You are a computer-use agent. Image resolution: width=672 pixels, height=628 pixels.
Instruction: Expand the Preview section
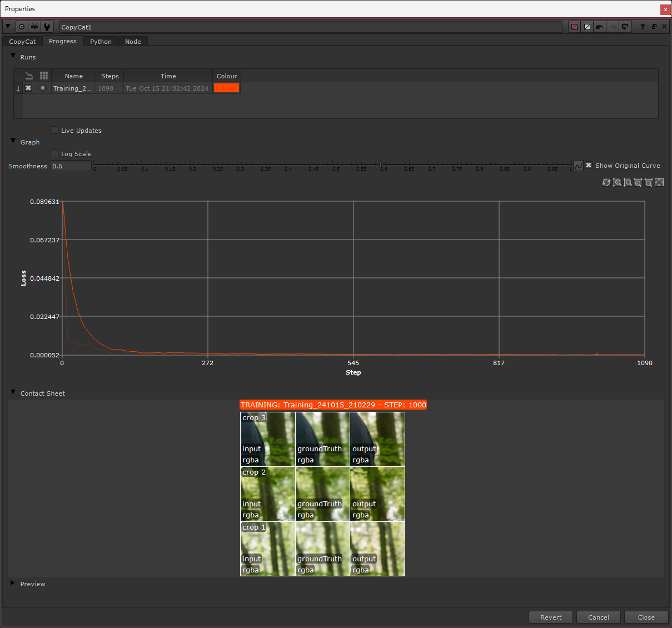point(13,584)
